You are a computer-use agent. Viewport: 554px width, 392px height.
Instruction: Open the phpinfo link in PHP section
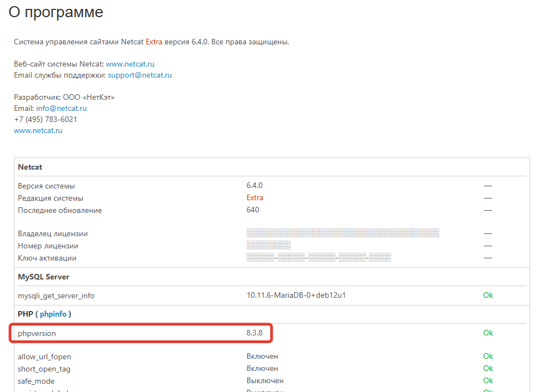(53, 314)
